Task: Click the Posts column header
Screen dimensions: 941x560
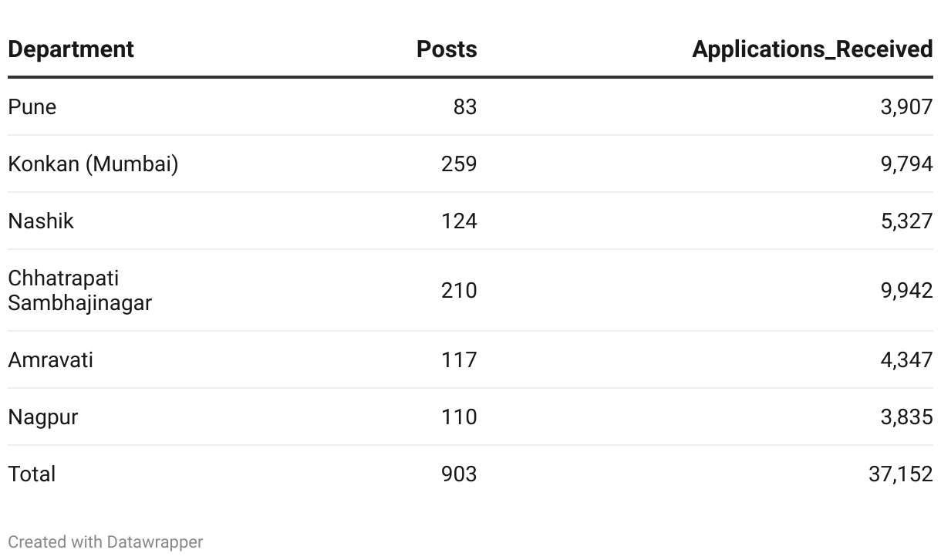Action: pos(446,49)
